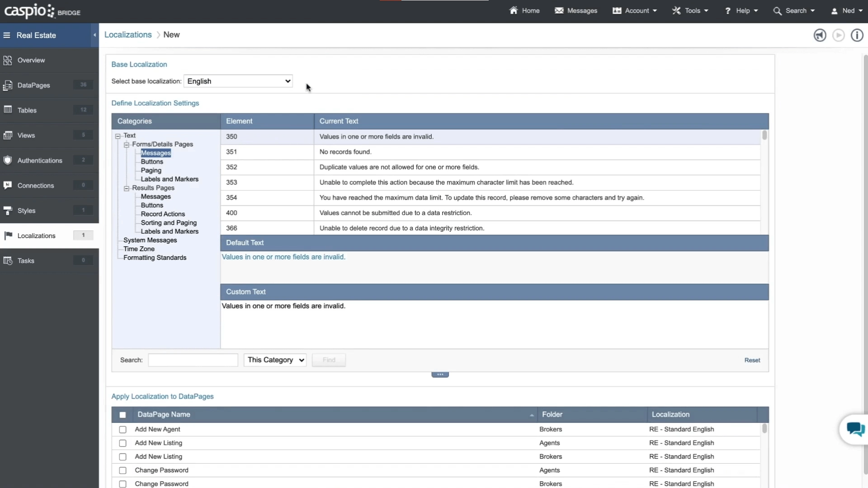Click the announcements megaphone icon

pos(820,35)
